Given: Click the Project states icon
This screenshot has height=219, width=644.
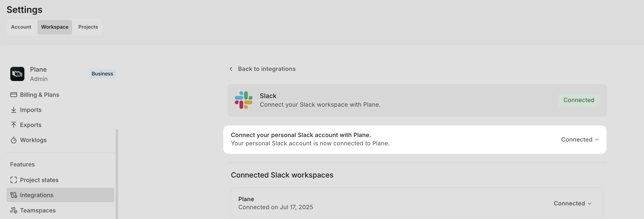Looking at the screenshot, I should (x=14, y=180).
